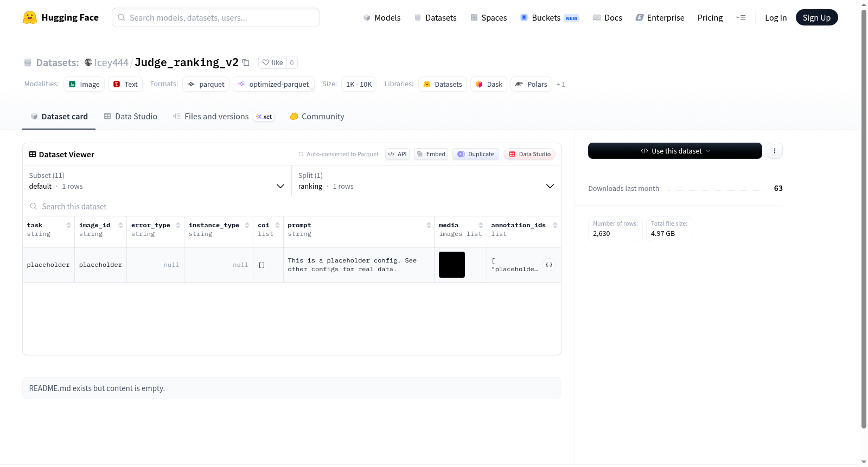Image resolution: width=868 pixels, height=467 pixels.
Task: Open the three-dot more options menu
Action: [775, 151]
